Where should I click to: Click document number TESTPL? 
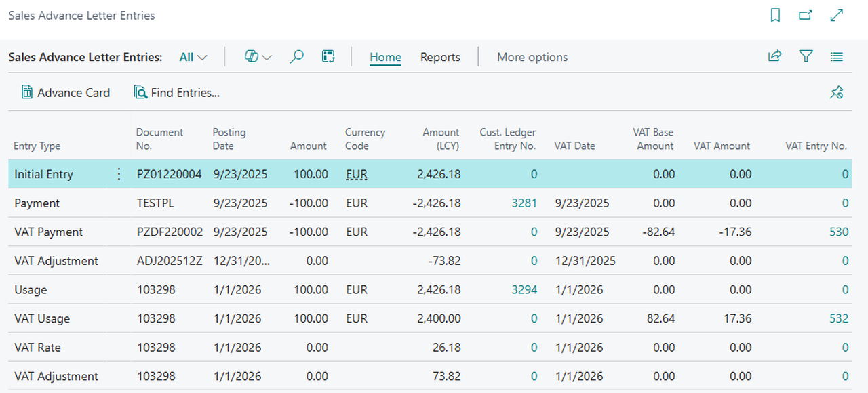(155, 203)
